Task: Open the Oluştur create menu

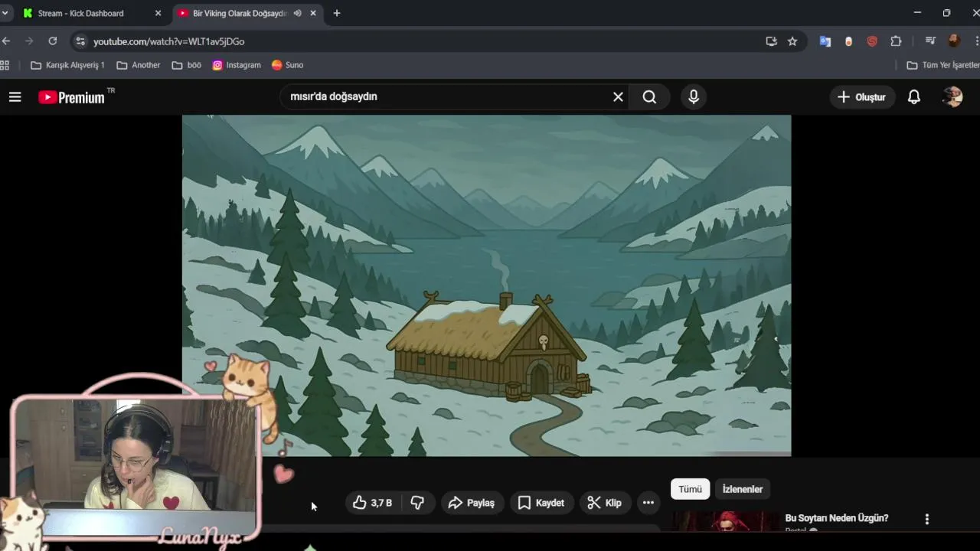Action: coord(861,97)
